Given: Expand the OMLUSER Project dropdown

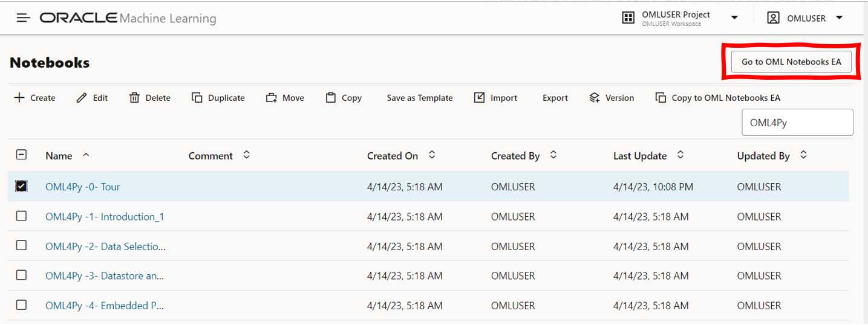Looking at the screenshot, I should [x=734, y=18].
